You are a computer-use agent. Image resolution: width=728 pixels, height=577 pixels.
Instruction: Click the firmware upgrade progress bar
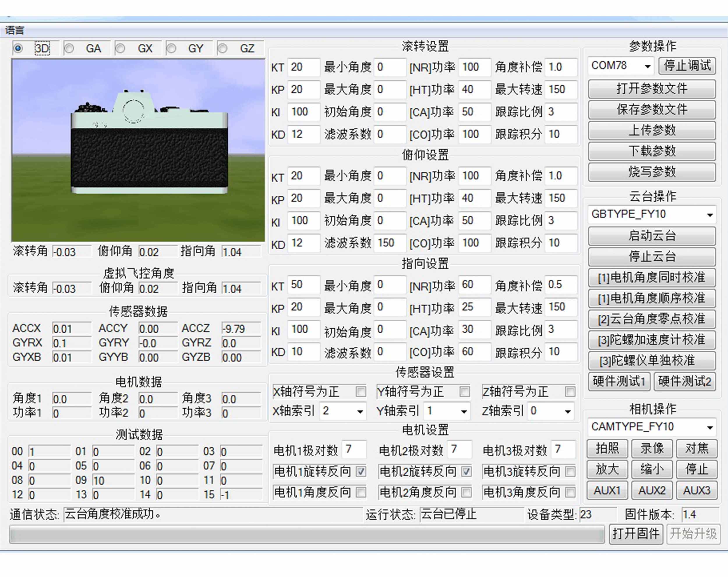(307, 534)
